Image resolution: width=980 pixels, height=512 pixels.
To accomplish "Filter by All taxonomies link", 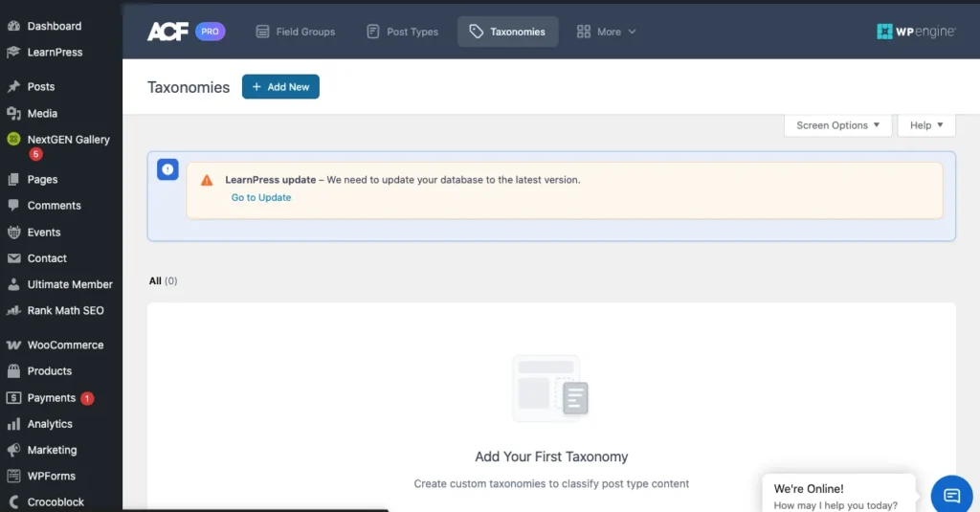I will click(155, 281).
